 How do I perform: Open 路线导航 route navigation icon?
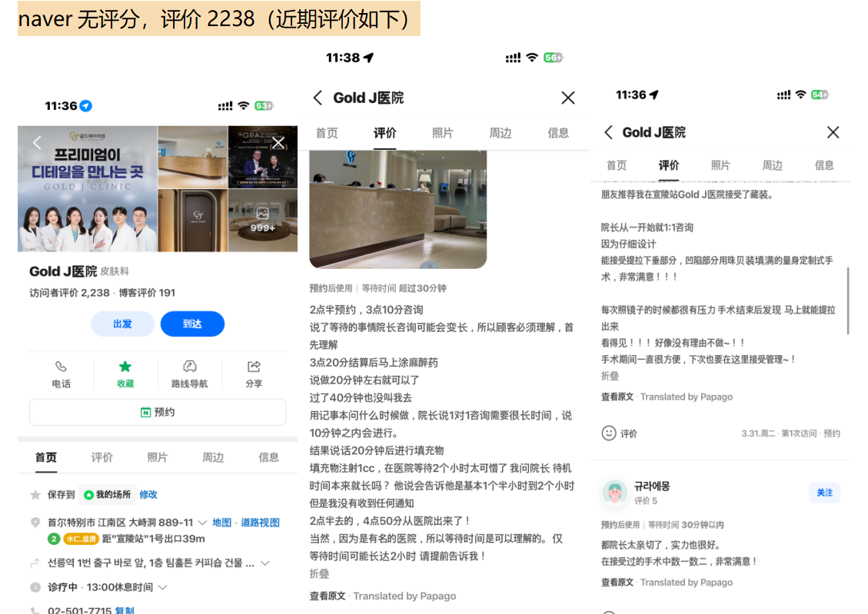click(x=189, y=374)
